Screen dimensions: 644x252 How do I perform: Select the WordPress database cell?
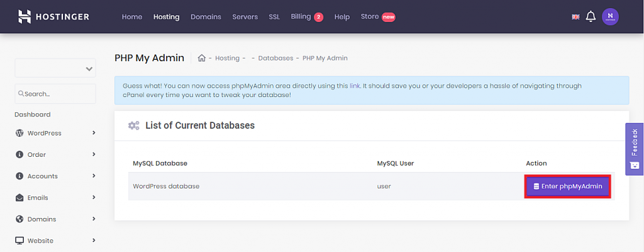166,186
